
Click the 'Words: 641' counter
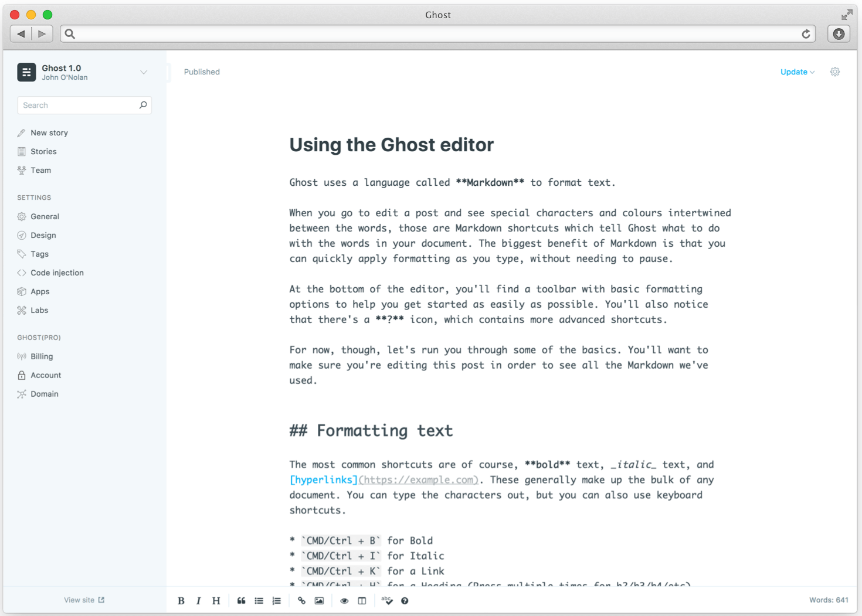[x=829, y=600]
